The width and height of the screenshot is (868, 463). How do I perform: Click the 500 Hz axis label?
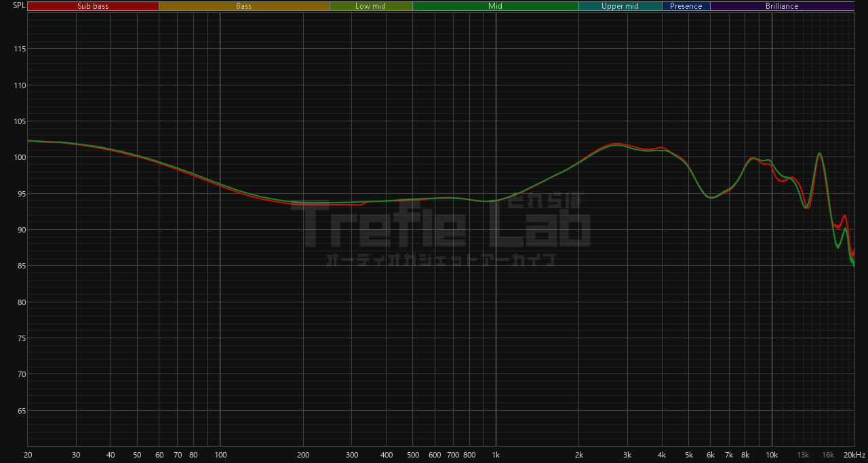pyautogui.click(x=412, y=455)
